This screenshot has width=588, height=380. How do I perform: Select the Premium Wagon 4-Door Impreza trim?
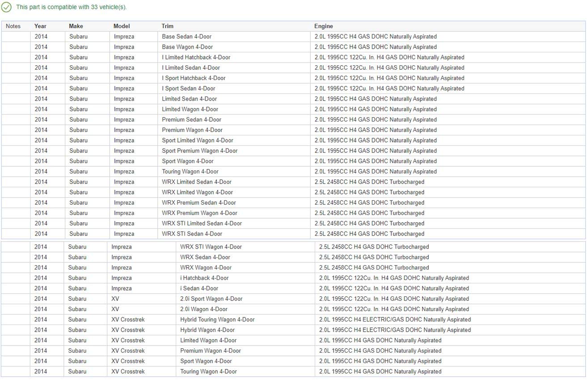coord(192,130)
